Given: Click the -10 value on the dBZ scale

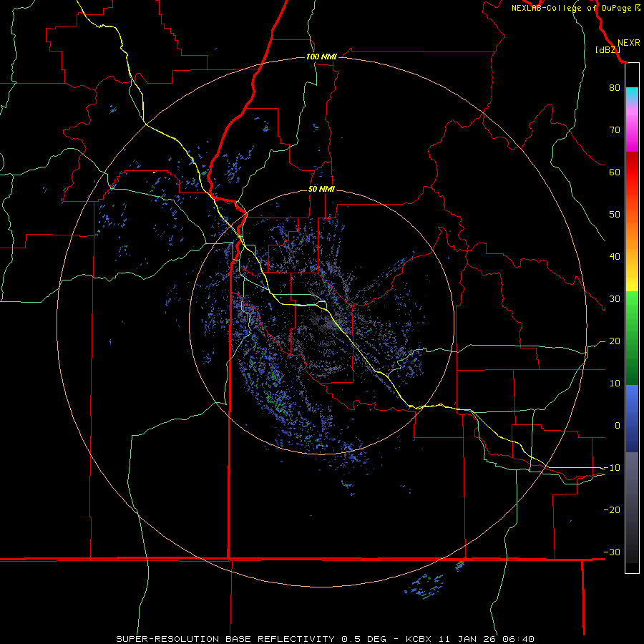Looking at the screenshot, I should (x=612, y=468).
